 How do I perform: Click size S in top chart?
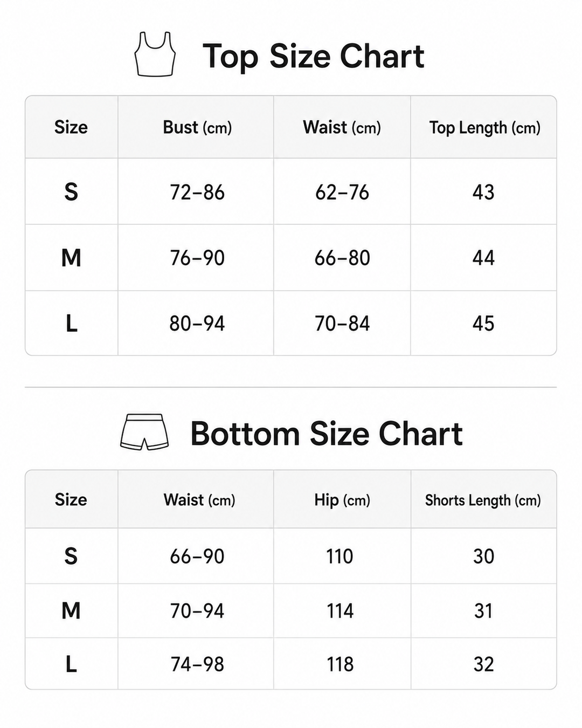71,192
